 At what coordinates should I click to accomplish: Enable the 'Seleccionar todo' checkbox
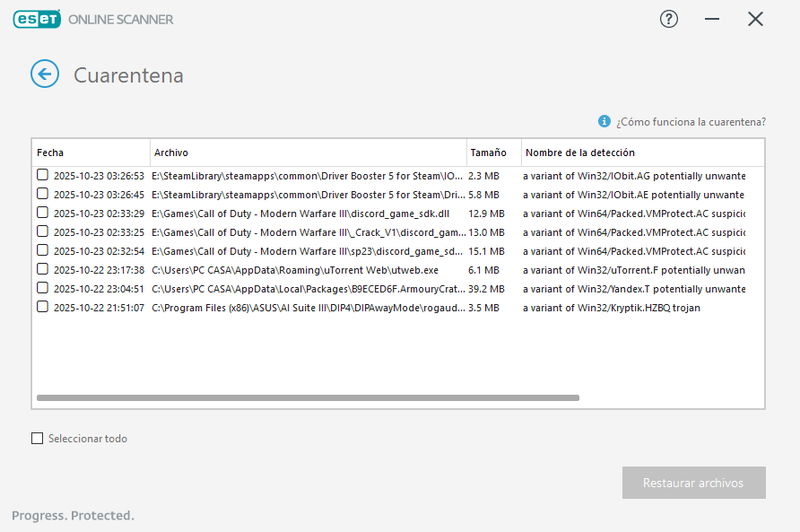click(x=38, y=439)
